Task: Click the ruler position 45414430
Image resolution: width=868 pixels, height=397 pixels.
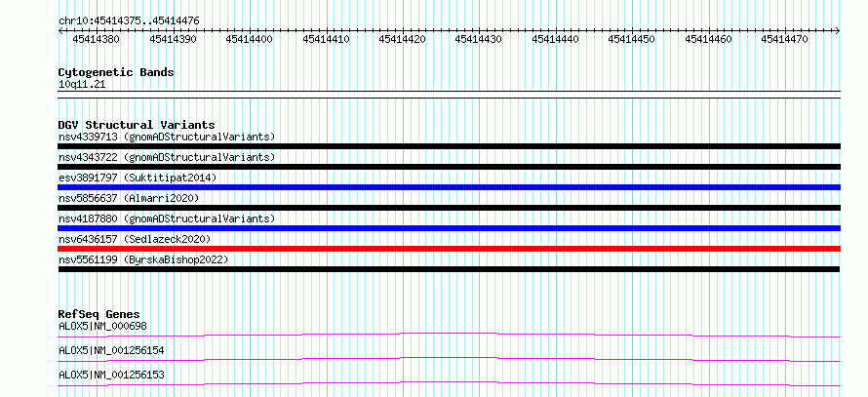Action: tap(478, 39)
